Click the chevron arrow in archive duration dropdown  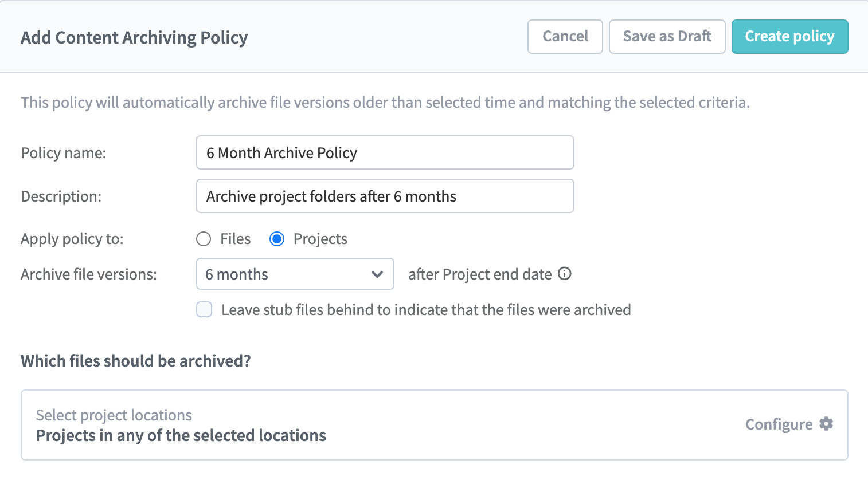coord(377,274)
